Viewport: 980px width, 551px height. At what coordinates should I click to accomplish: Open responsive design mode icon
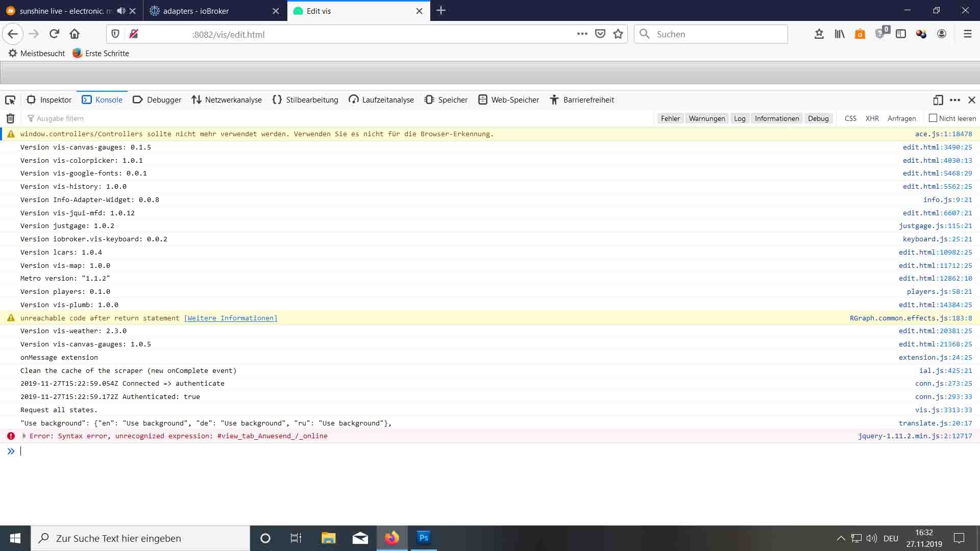pyautogui.click(x=938, y=100)
